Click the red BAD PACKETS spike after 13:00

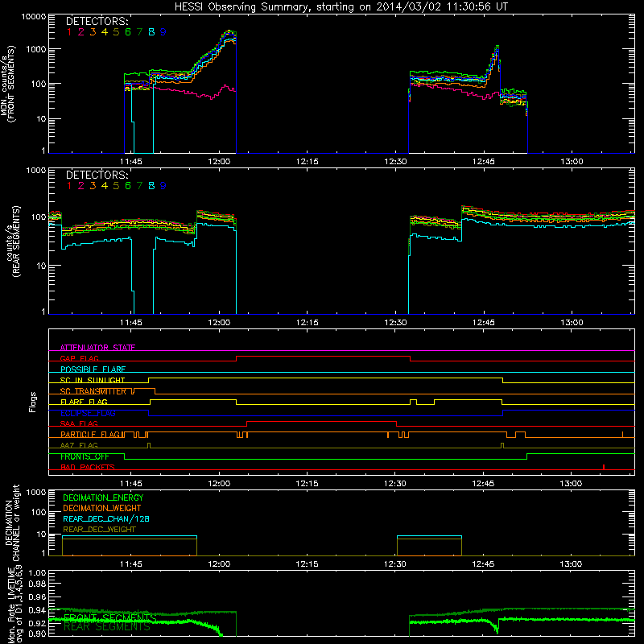tap(604, 467)
